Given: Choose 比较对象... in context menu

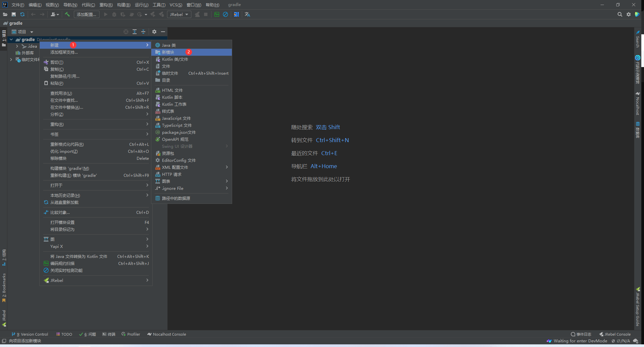Looking at the screenshot, I should coord(96,212).
